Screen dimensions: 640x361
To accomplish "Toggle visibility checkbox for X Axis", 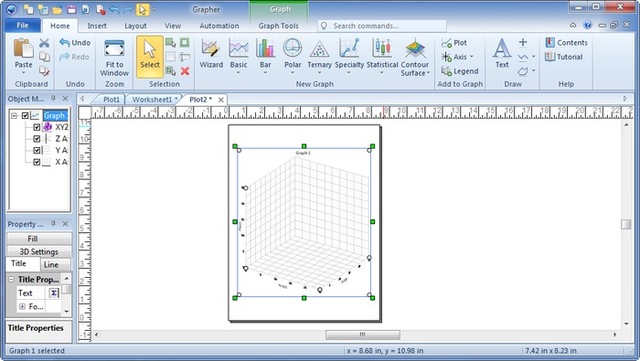I will (37, 162).
